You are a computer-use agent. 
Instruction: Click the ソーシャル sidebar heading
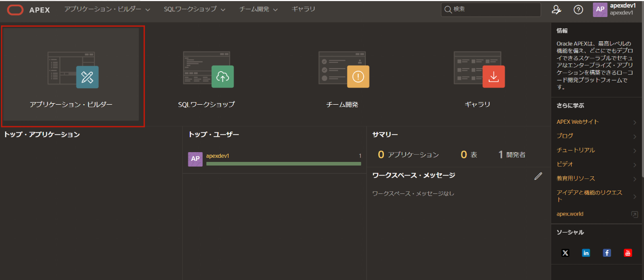tap(570, 233)
